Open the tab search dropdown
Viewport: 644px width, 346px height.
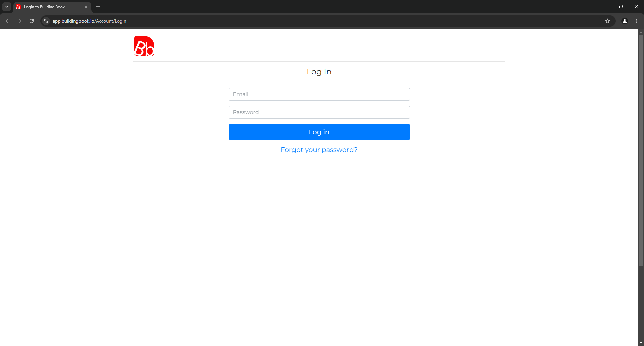(6, 7)
